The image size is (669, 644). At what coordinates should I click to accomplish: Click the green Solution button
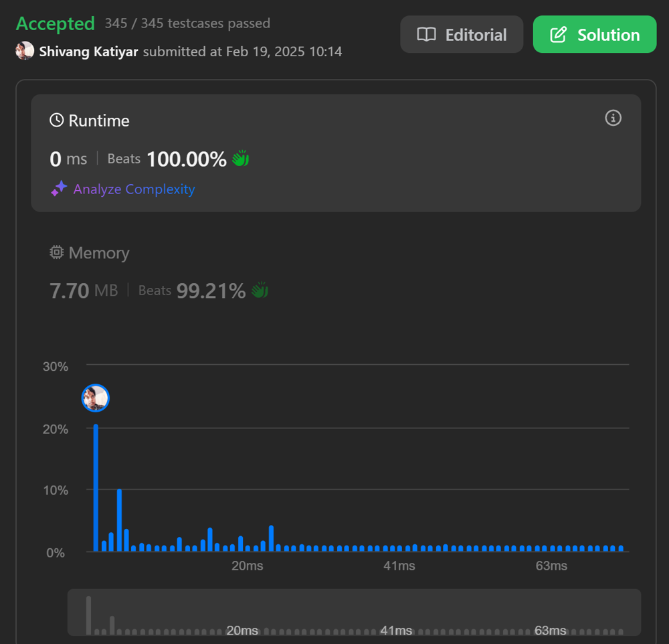594,35
